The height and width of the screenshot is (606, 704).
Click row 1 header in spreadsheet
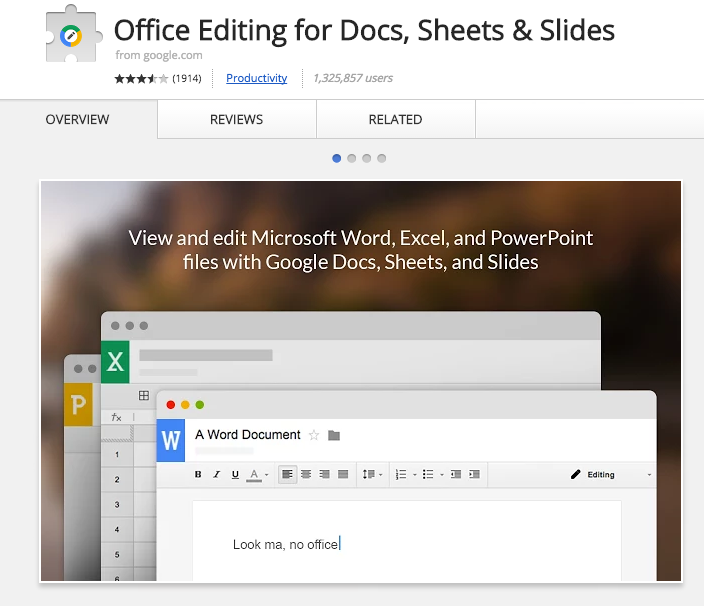pyautogui.click(x=117, y=455)
